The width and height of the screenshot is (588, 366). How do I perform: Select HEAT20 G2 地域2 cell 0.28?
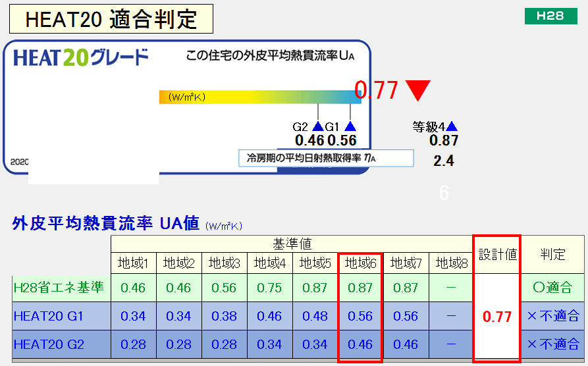[179, 344]
